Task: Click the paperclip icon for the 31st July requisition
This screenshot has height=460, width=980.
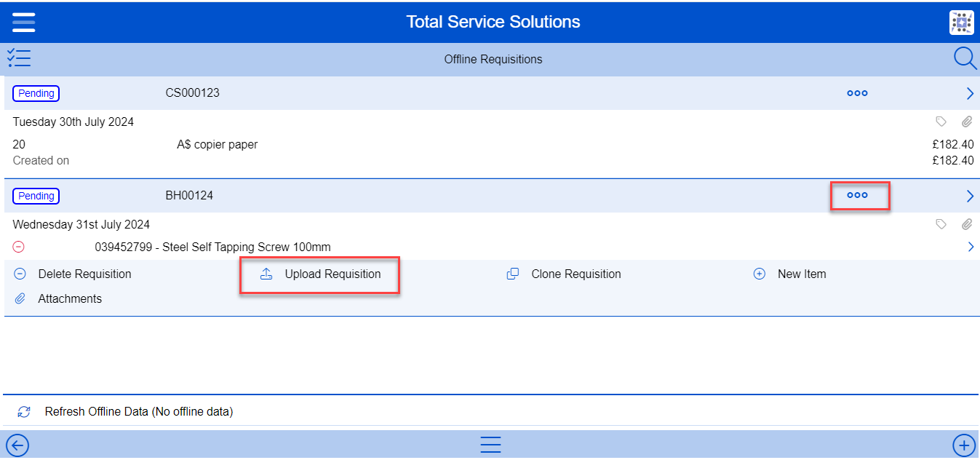Action: 966,225
